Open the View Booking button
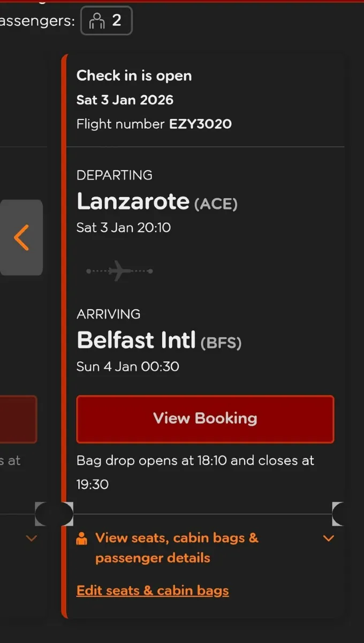364x643 pixels. click(x=205, y=420)
